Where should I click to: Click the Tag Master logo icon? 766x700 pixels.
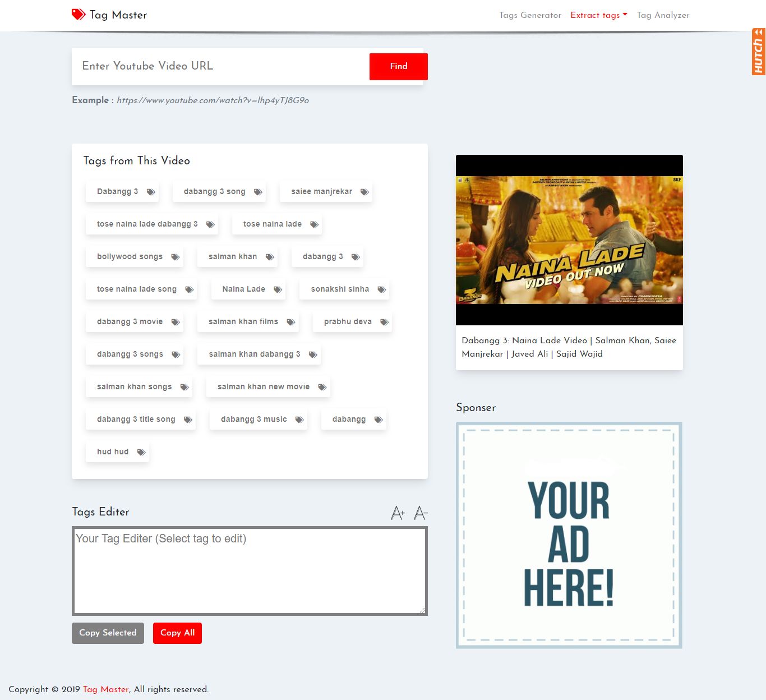point(79,15)
